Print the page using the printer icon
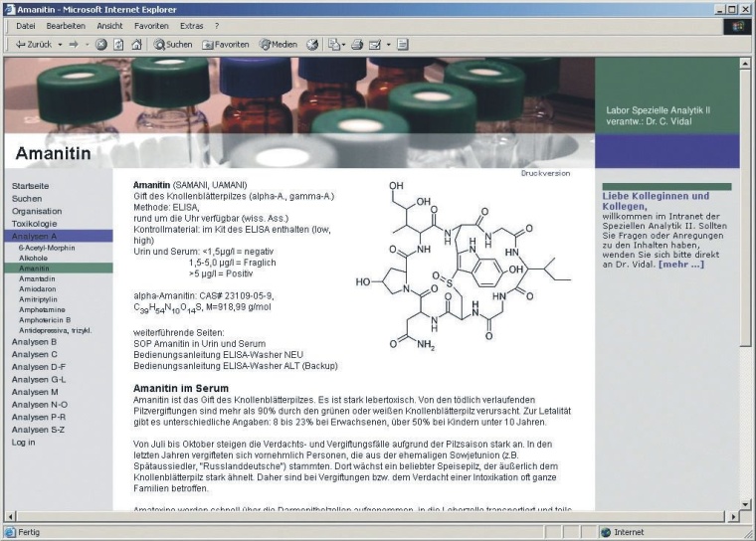The width and height of the screenshot is (756, 541). pyautogui.click(x=356, y=45)
